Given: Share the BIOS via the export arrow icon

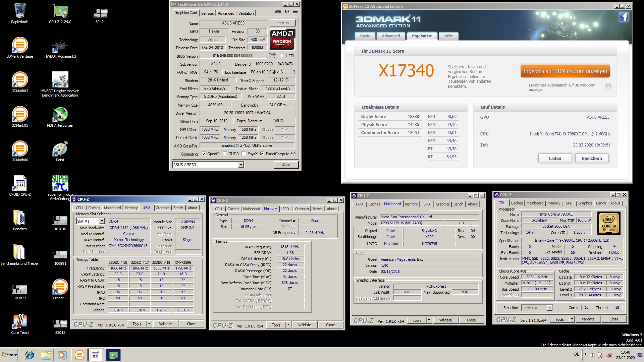Looking at the screenshot, I should pyautogui.click(x=272, y=56).
